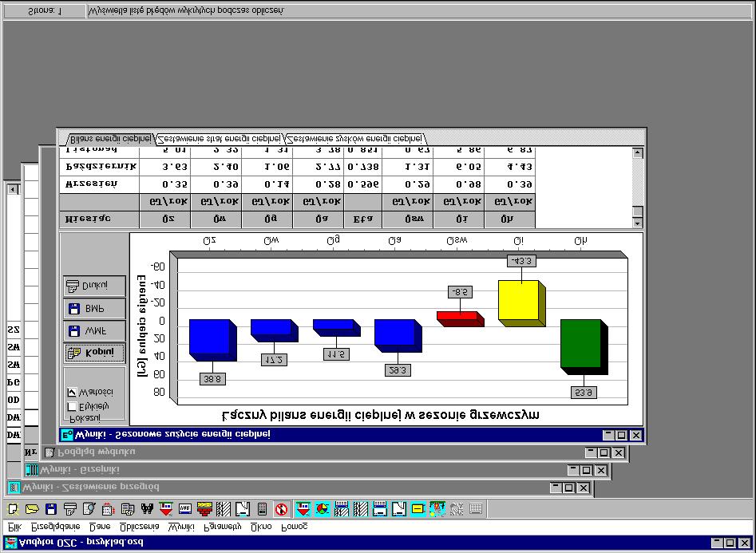
Task: Click the calculator icon in toolbar
Action: 262,508
